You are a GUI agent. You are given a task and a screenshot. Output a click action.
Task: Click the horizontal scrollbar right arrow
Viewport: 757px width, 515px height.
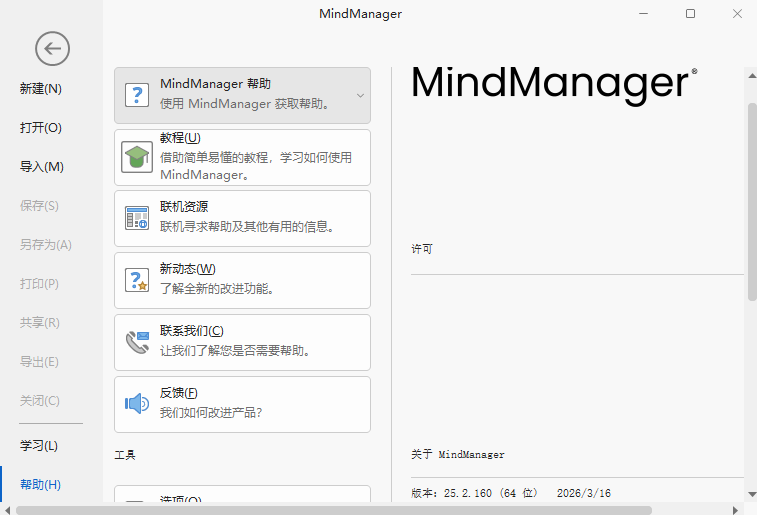(x=735, y=510)
